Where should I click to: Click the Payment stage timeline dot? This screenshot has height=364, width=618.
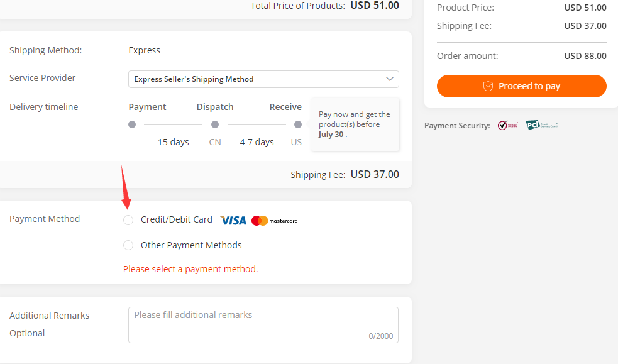[x=132, y=124]
